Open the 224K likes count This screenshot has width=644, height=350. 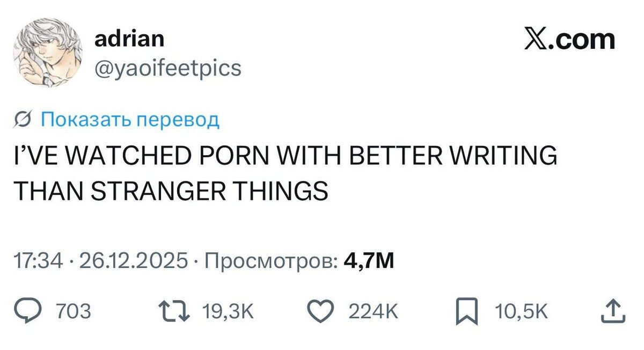(x=373, y=311)
